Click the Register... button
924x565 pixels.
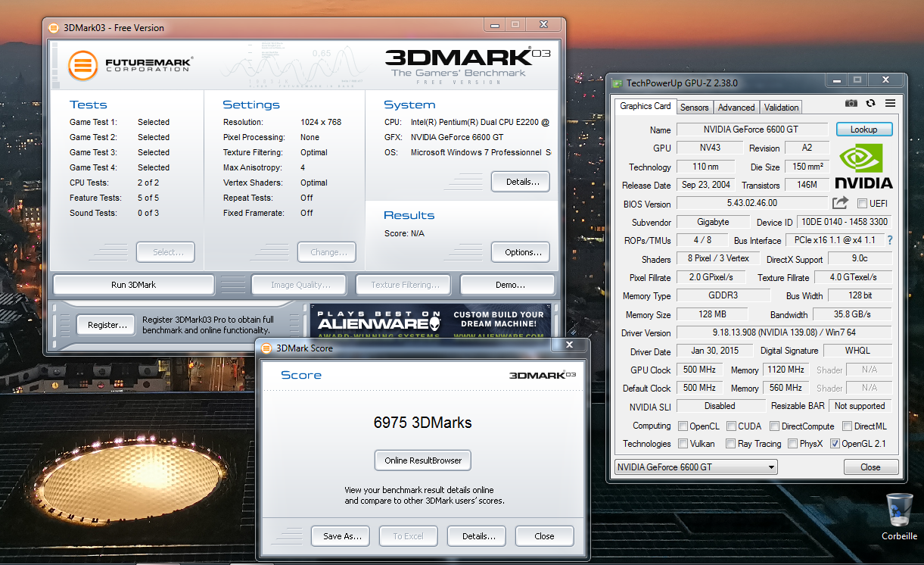(107, 325)
